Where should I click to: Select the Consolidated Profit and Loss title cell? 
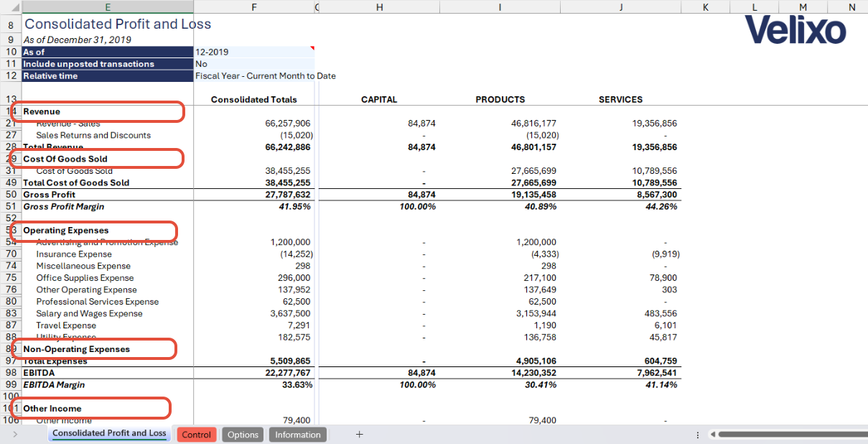point(118,24)
